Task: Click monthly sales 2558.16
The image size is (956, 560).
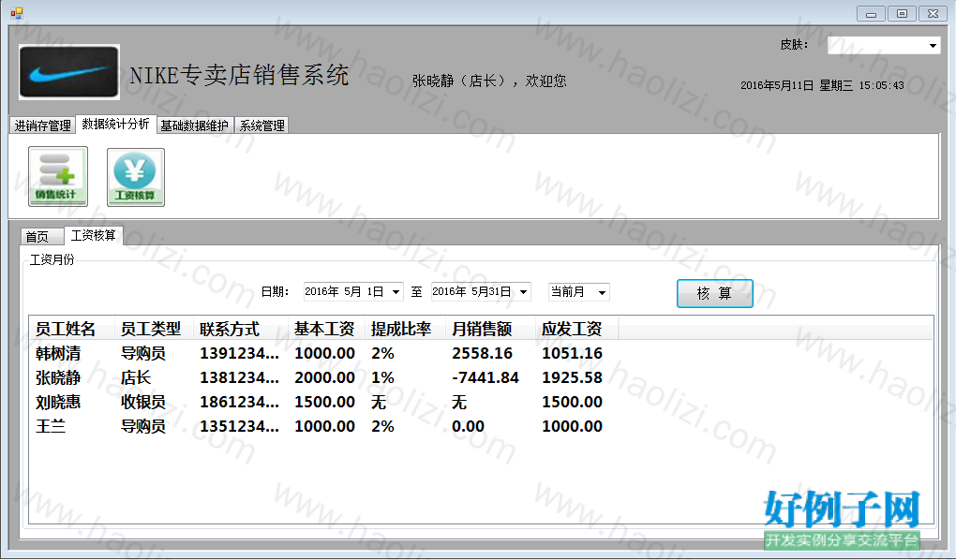Action: pos(483,353)
